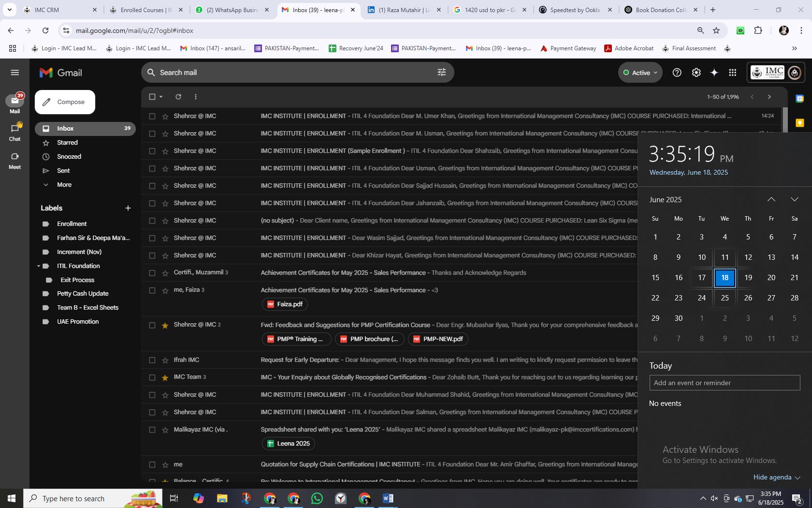Click the Search mail field
The image size is (812, 508).
[297, 73]
